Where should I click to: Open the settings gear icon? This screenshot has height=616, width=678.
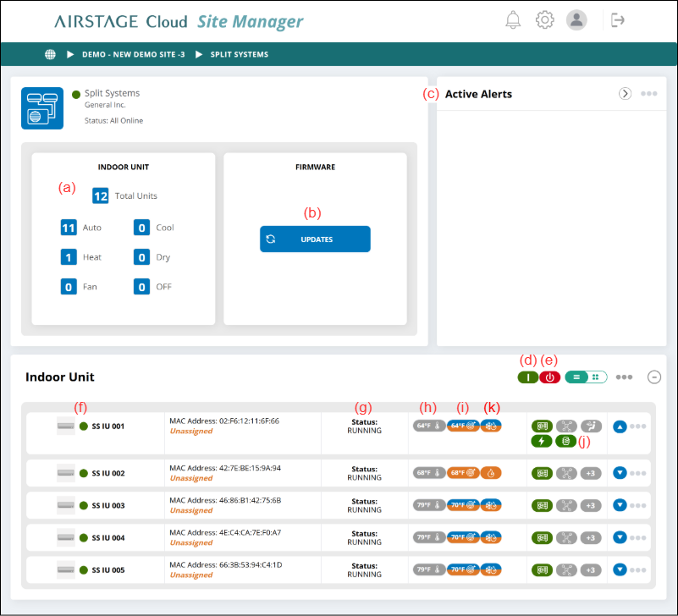pos(544,20)
